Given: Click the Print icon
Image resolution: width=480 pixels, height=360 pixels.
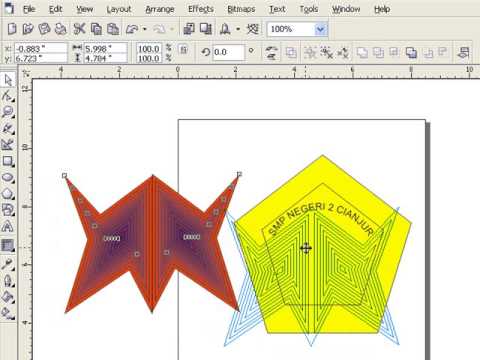Looking at the screenshot, I should pyautogui.click(x=61, y=29).
